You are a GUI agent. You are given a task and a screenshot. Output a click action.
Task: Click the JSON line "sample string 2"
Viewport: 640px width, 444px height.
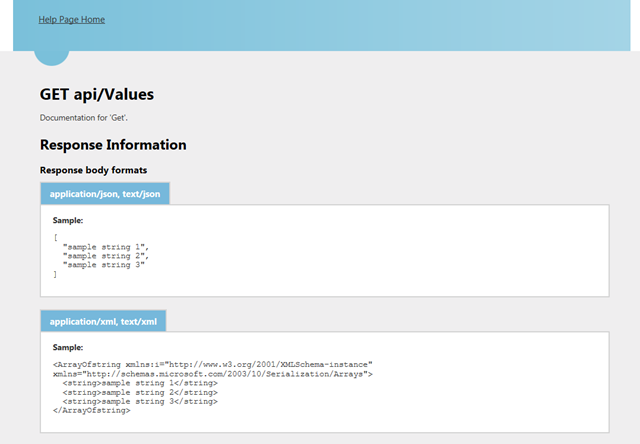click(x=106, y=256)
